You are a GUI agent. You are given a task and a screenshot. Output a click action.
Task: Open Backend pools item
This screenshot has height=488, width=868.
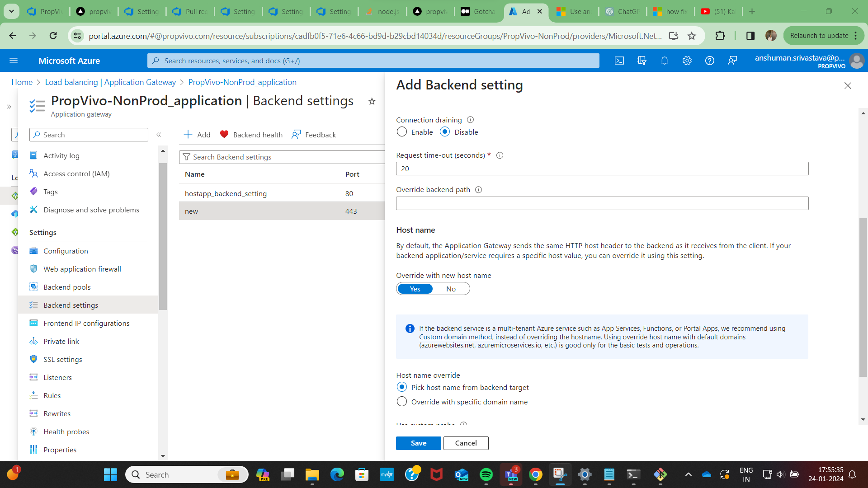[x=67, y=287]
